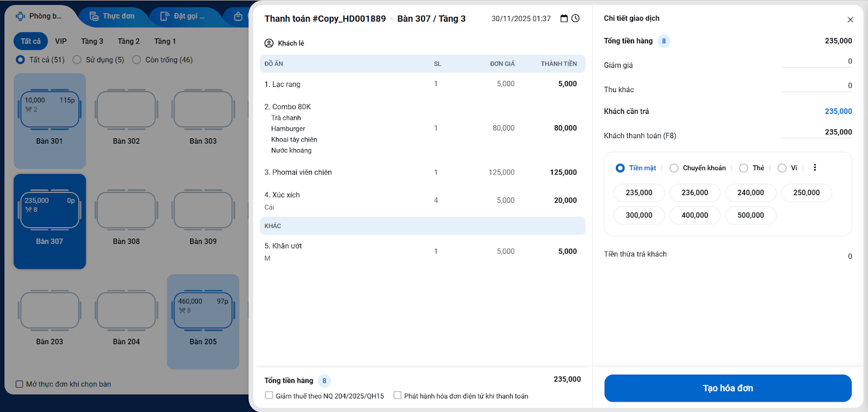Select the Ví wallet payment option
Screen dimensions: 868x412
(782, 168)
